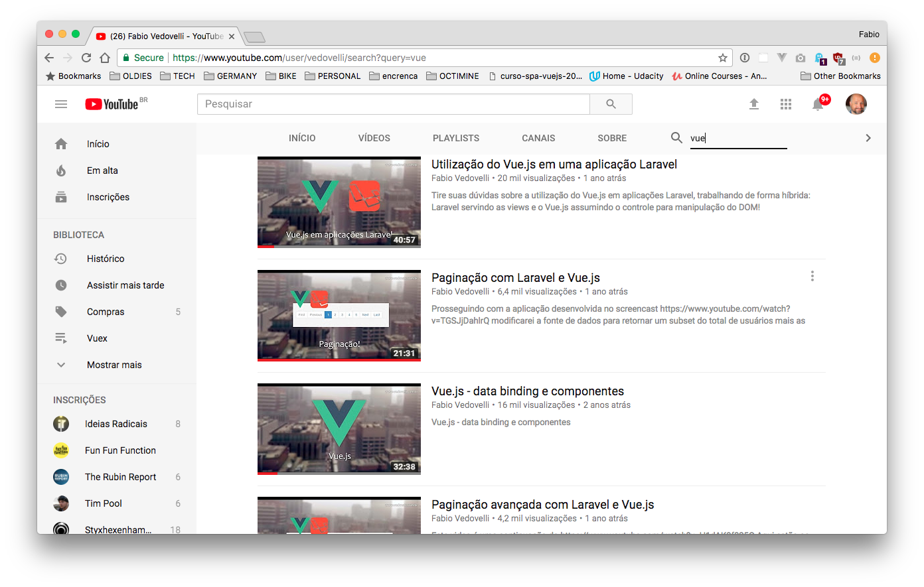The image size is (924, 587).
Task: Switch to the VÍDEOS channel tab
Action: click(374, 138)
